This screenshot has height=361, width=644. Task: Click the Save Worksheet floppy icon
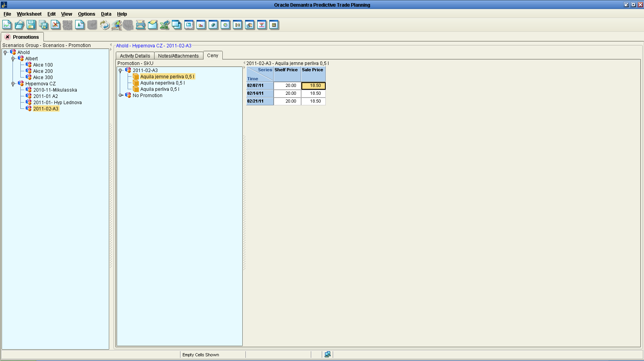[31, 25]
